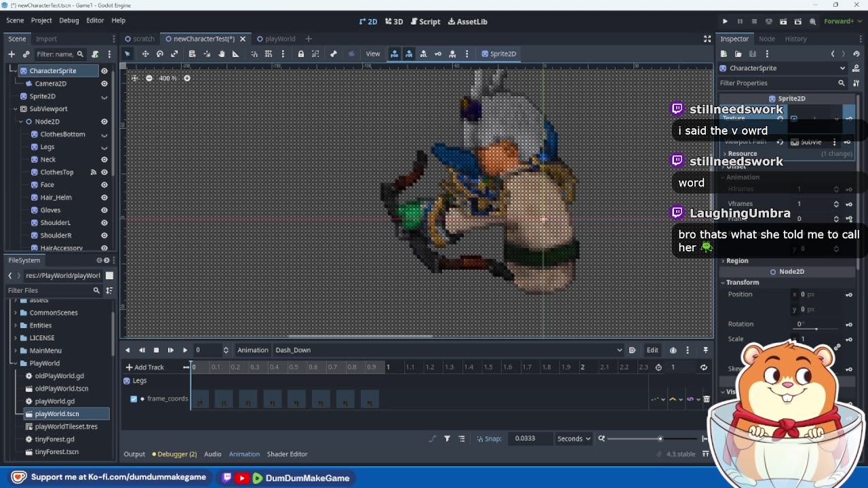This screenshot has height=488, width=868.
Task: Toggle visibility of Hair_Helm node
Action: [104, 197]
